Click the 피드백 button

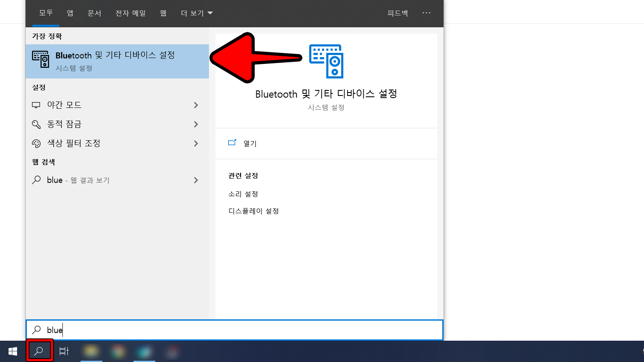(x=397, y=13)
